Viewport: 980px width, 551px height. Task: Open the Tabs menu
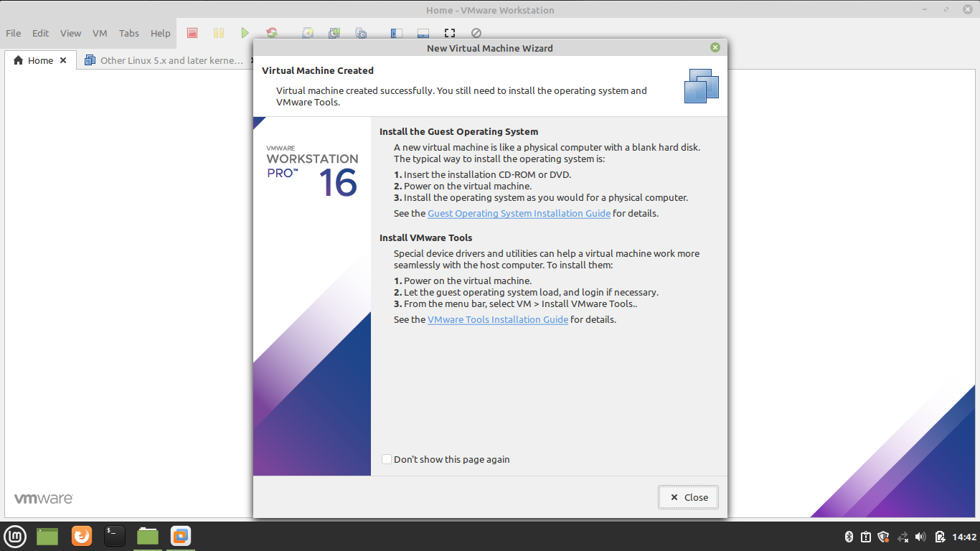tap(129, 33)
